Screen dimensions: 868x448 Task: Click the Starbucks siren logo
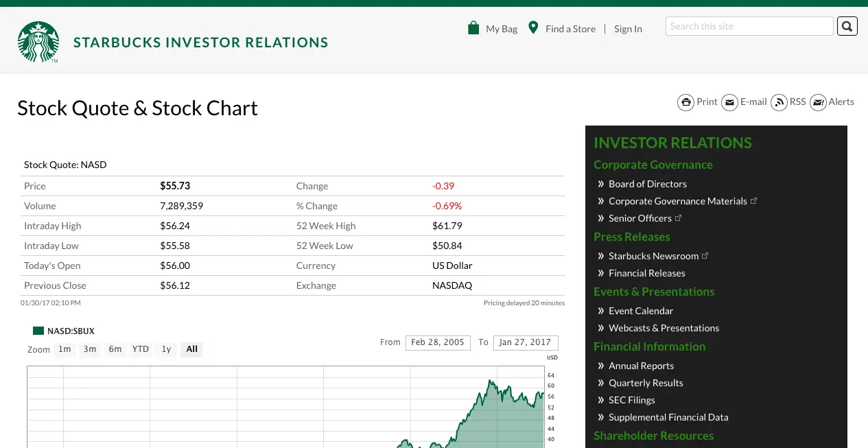pyautogui.click(x=38, y=42)
